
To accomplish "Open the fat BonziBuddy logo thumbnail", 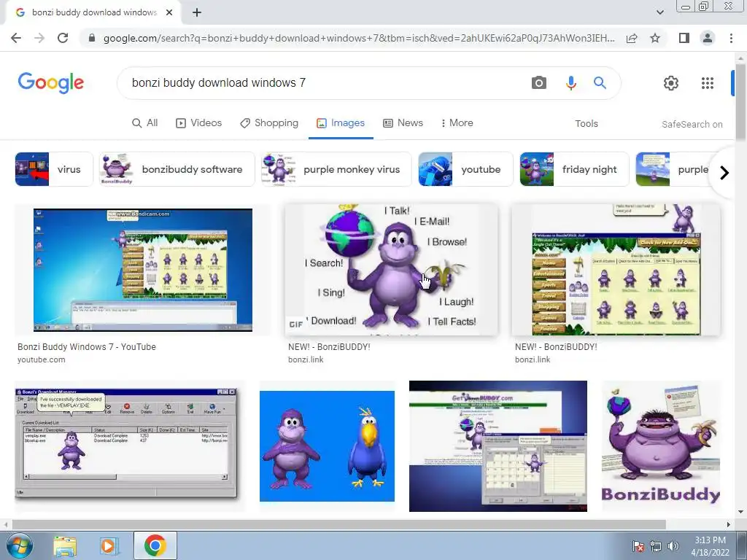I will pos(661,446).
